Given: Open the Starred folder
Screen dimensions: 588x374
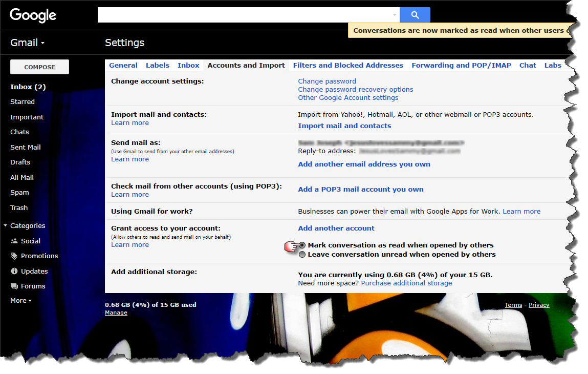Looking at the screenshot, I should 23,102.
